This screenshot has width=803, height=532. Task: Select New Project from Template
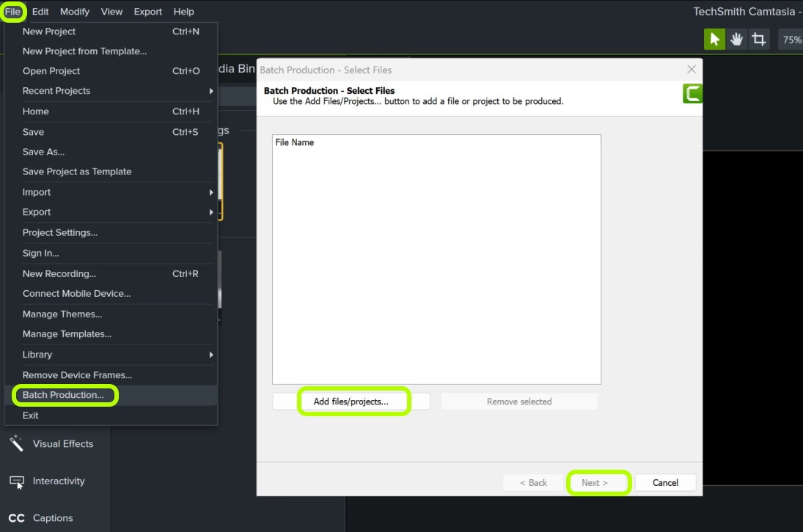pyautogui.click(x=84, y=51)
